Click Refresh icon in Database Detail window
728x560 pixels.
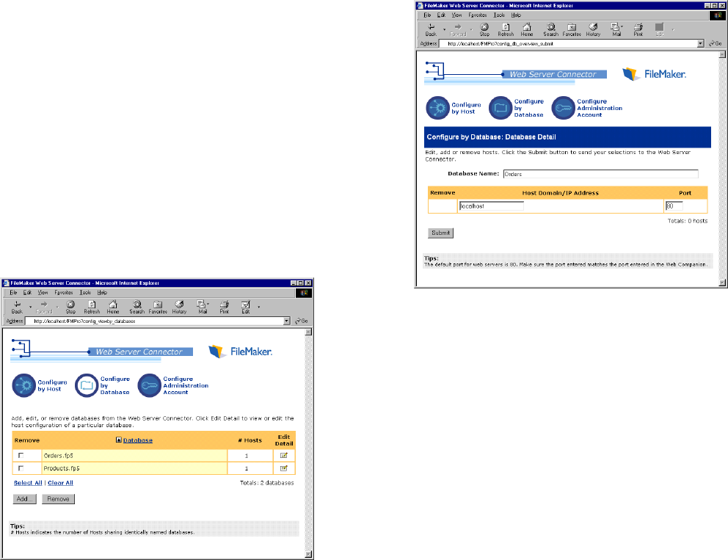[506, 29]
